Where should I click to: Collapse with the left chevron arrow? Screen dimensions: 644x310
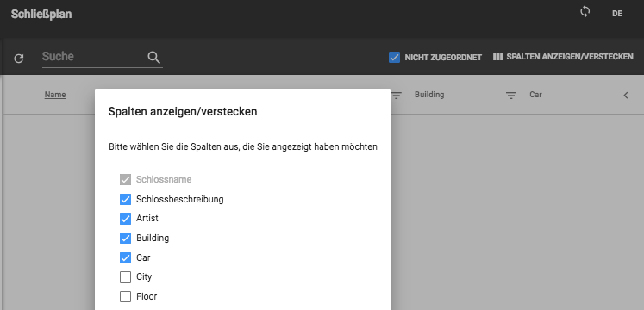point(626,96)
